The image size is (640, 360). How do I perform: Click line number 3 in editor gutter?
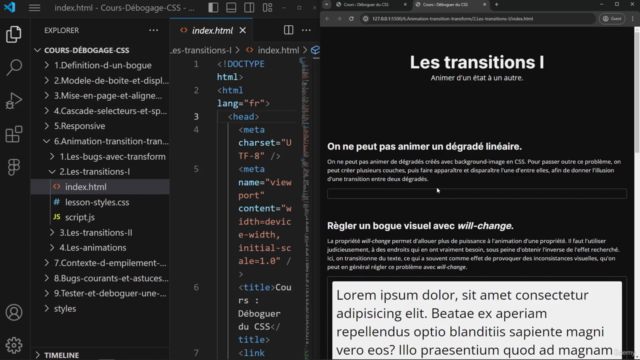[196, 116]
